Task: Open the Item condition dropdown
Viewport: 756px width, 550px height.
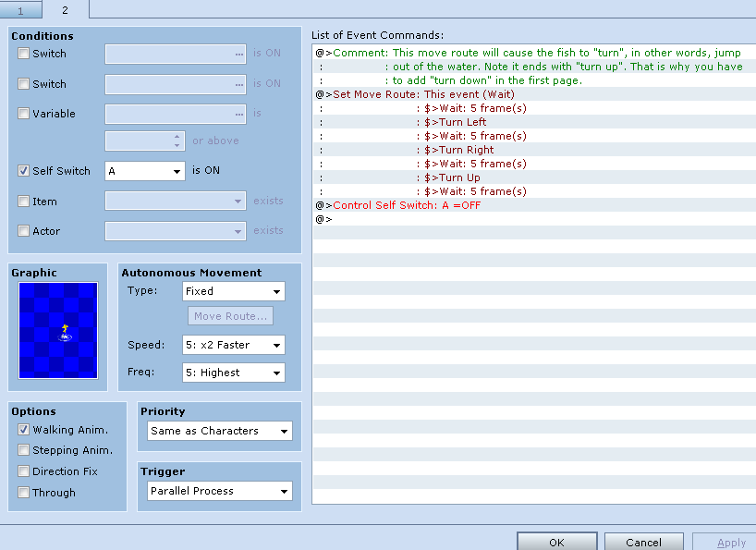Action: tap(176, 201)
